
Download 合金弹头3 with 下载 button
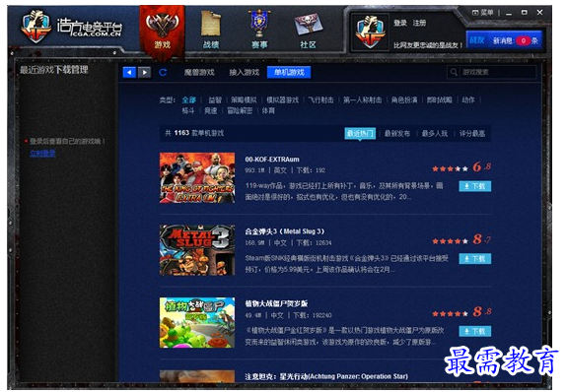475,259
